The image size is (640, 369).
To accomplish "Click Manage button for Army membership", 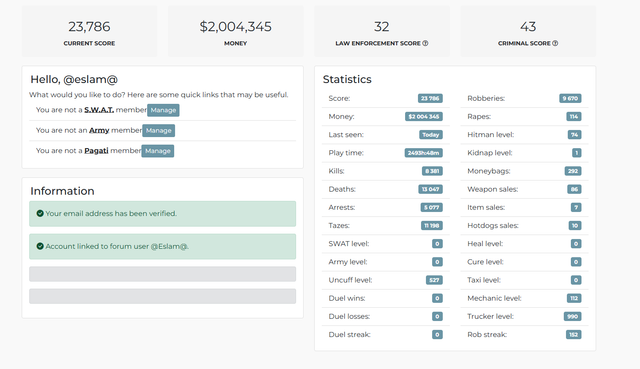I will pyautogui.click(x=159, y=131).
